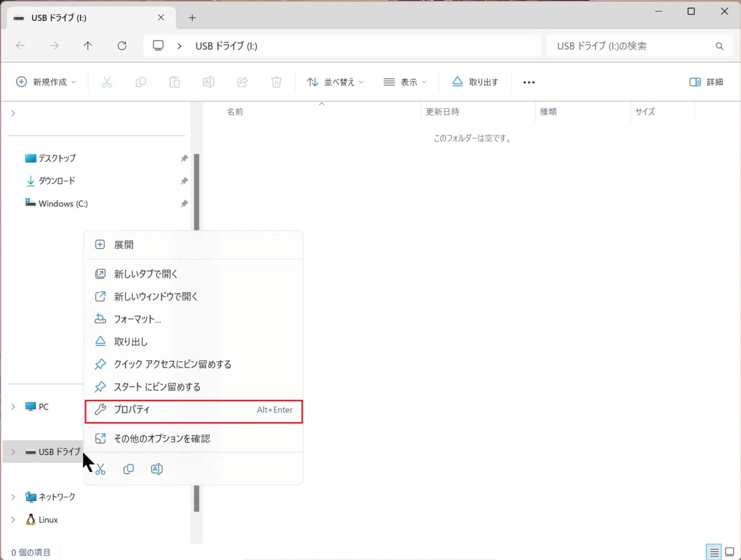Open the 並べ替え sort dropdown
This screenshot has height=560, width=741.
tap(335, 82)
